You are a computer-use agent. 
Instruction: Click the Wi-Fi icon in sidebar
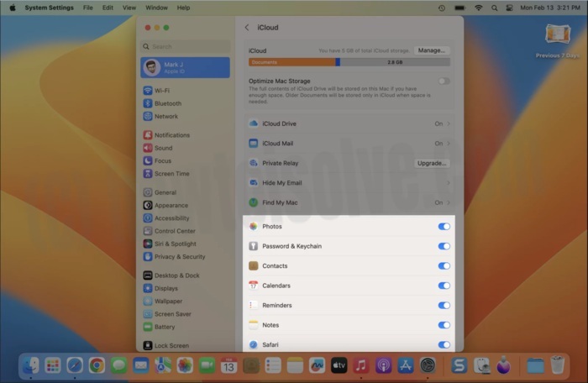click(x=148, y=91)
